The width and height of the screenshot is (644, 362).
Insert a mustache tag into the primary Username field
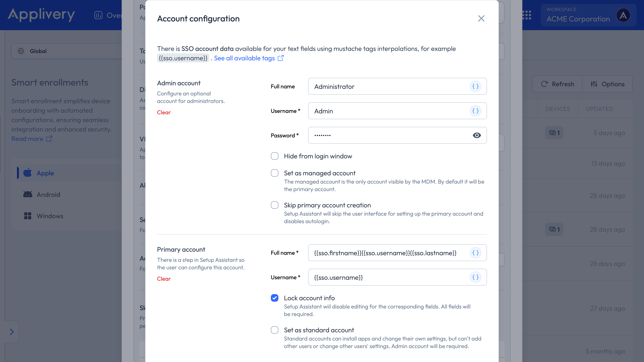(476, 277)
